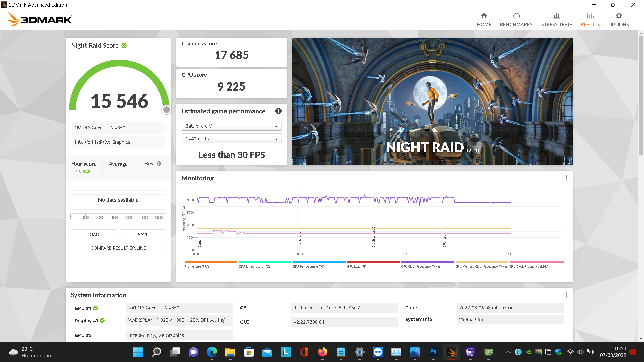Click the Graphics test 1 marker on chart
644x362 pixels.
(x=300, y=237)
